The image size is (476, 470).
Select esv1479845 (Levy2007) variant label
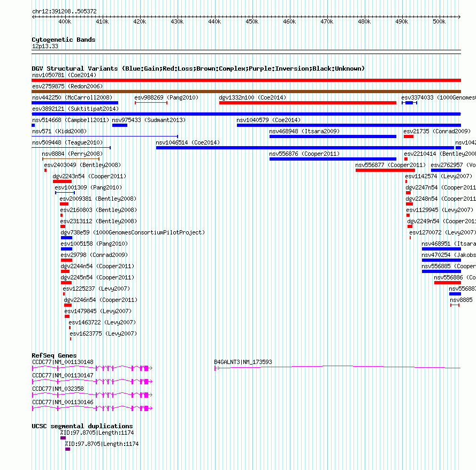point(98,311)
